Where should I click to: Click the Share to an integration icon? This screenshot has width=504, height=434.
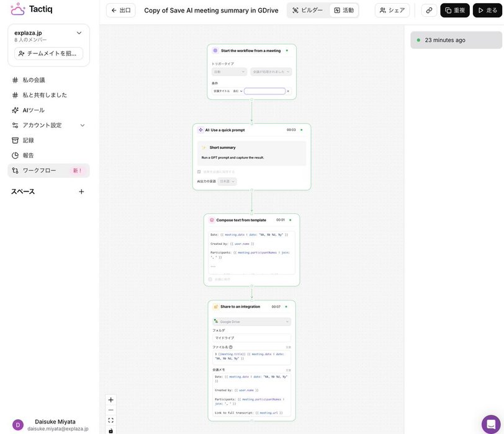coord(216,306)
